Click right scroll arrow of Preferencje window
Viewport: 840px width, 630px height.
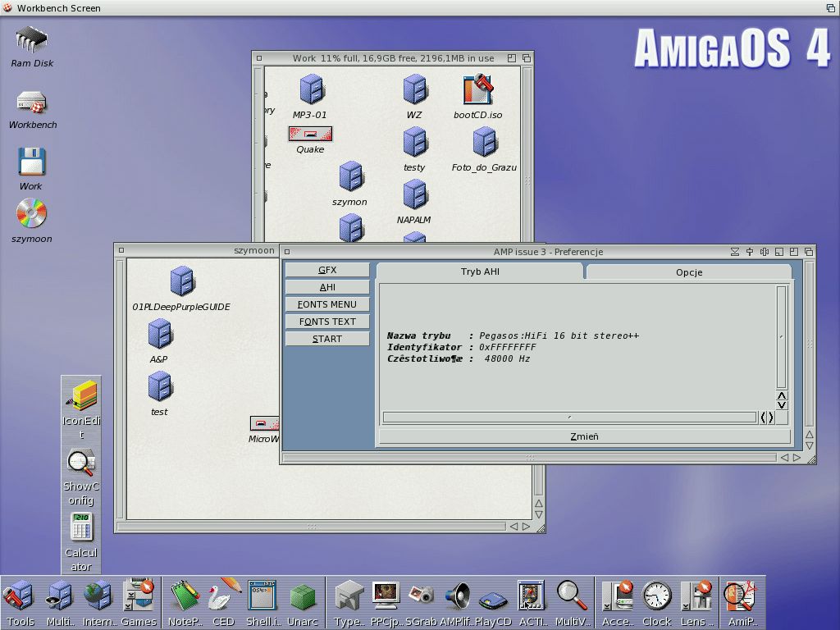click(x=797, y=458)
